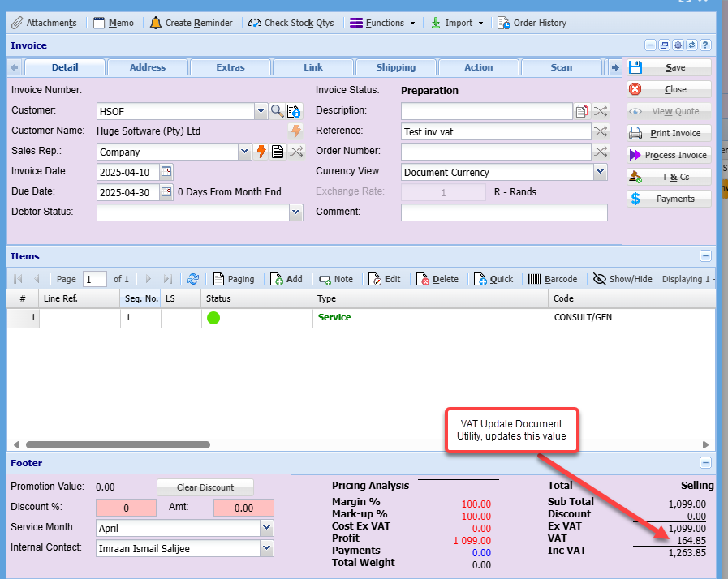This screenshot has width=728, height=579.
Task: Click the Check Stock Qtys gauge icon
Action: point(255,23)
